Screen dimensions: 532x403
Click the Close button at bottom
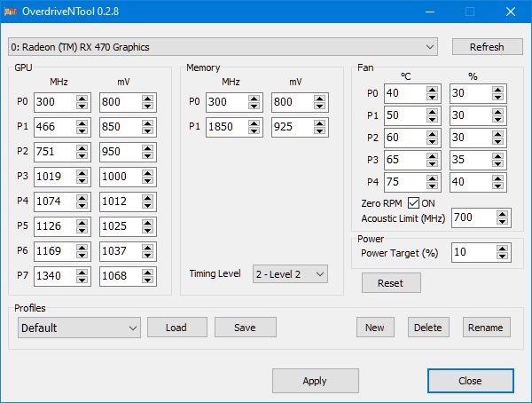point(471,381)
